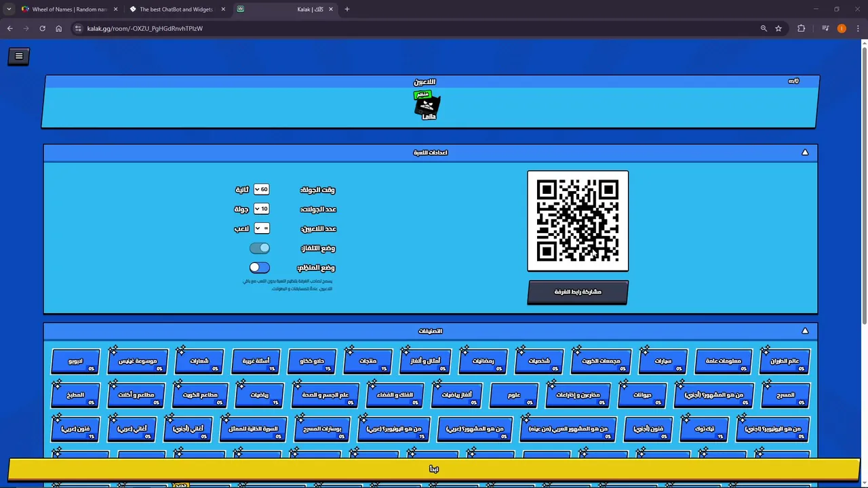
Task: Select the أغاني (عربي) category
Action: (x=132, y=429)
